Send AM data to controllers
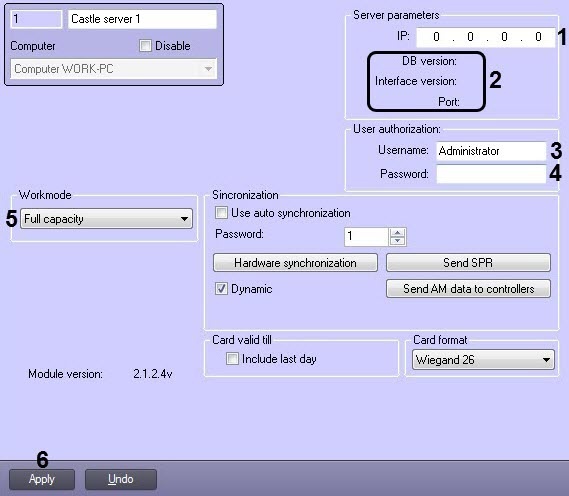569x496 pixels. tap(468, 289)
